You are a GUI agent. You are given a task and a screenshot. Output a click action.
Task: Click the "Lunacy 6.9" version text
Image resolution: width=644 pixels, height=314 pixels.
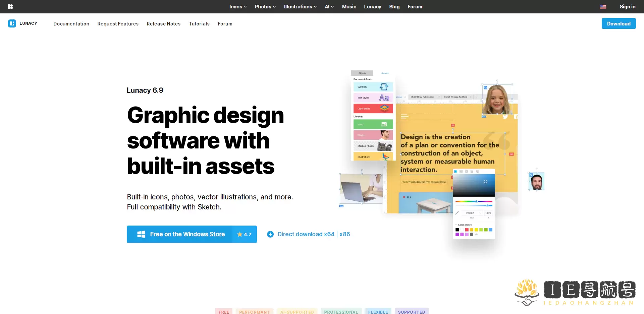pyautogui.click(x=145, y=90)
